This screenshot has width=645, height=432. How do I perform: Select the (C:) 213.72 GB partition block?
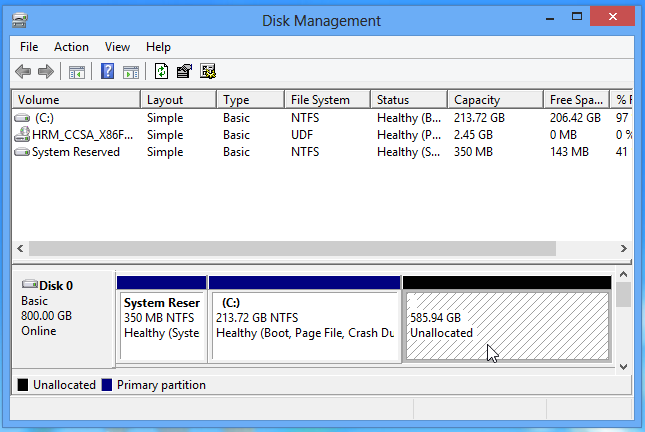[x=304, y=325]
